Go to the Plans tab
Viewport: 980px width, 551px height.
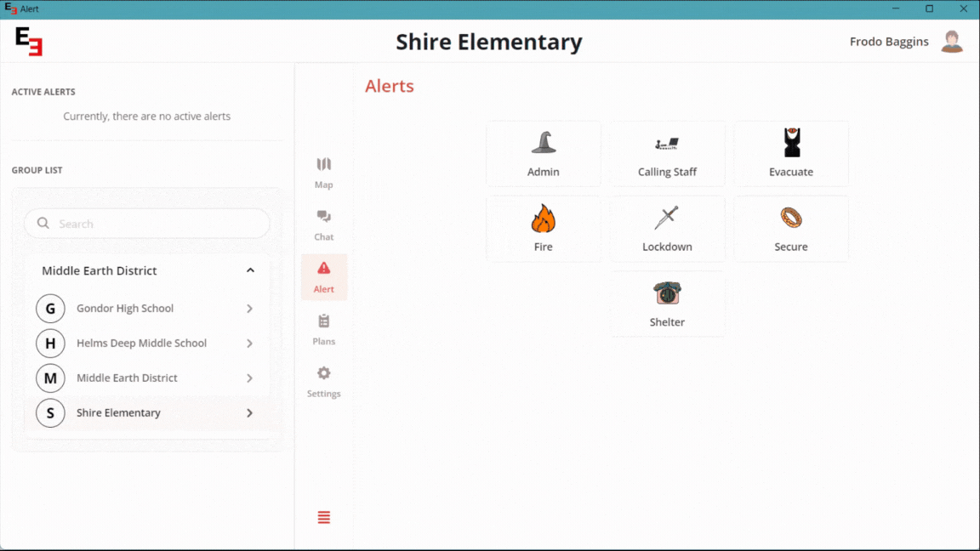(x=324, y=329)
